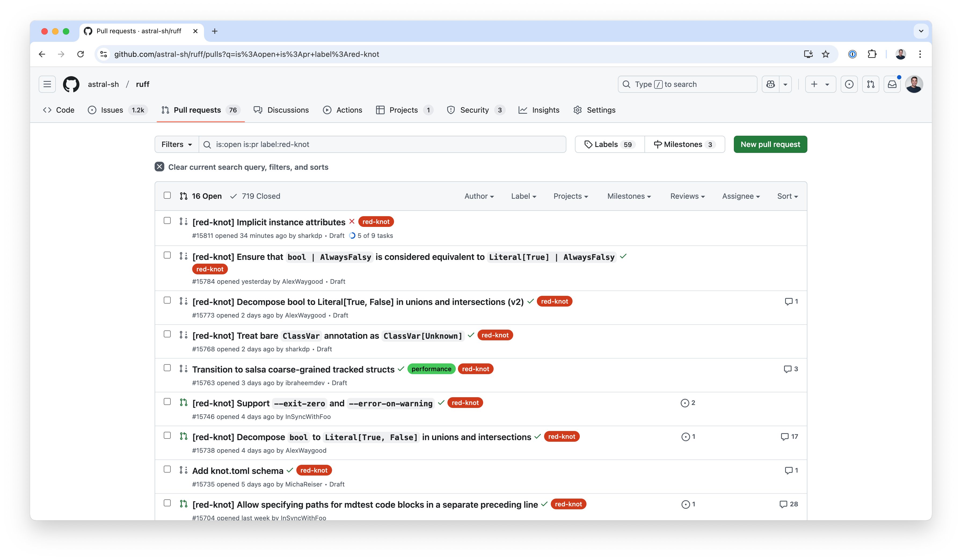Click the performance label badge
Image resolution: width=962 pixels, height=560 pixels.
[x=431, y=369]
